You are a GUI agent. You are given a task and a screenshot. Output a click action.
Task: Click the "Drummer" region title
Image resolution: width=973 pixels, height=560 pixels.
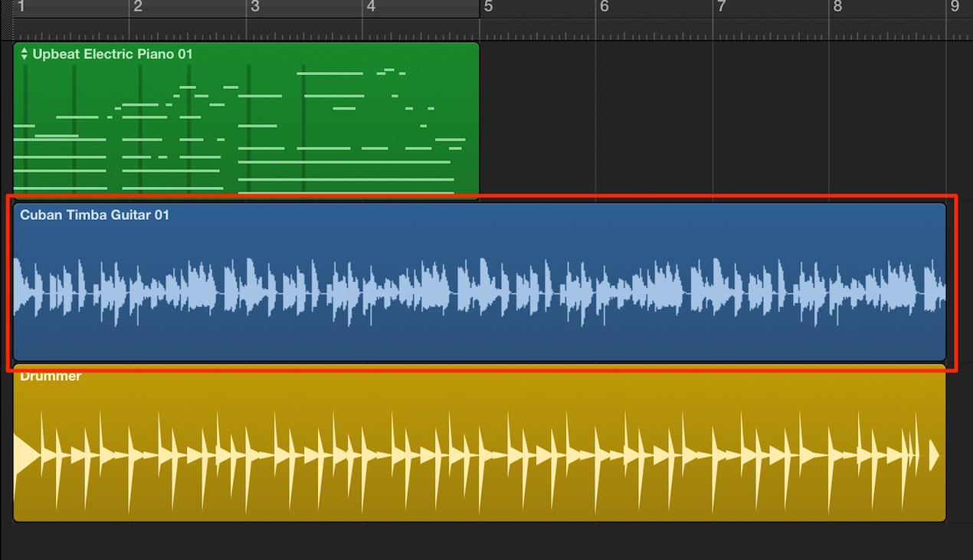point(51,375)
